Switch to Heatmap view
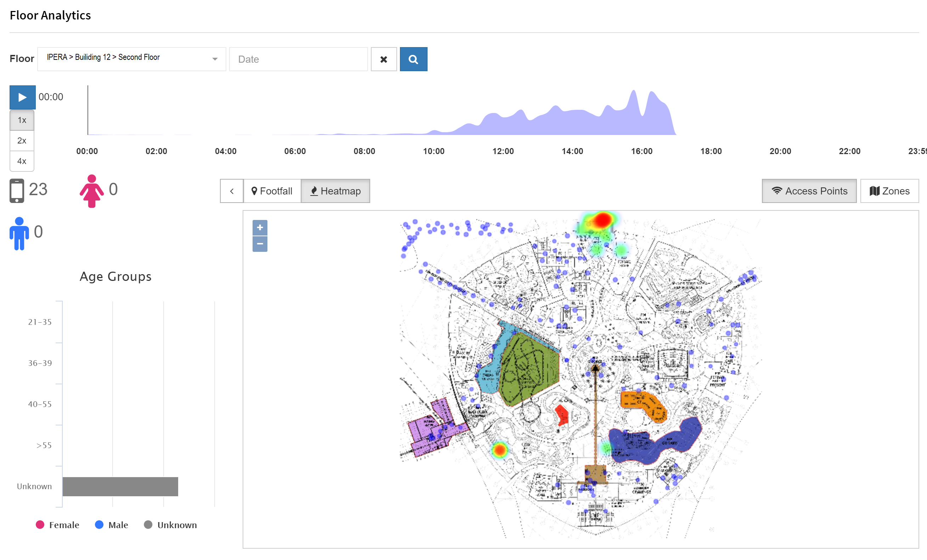The image size is (927, 560). point(335,191)
